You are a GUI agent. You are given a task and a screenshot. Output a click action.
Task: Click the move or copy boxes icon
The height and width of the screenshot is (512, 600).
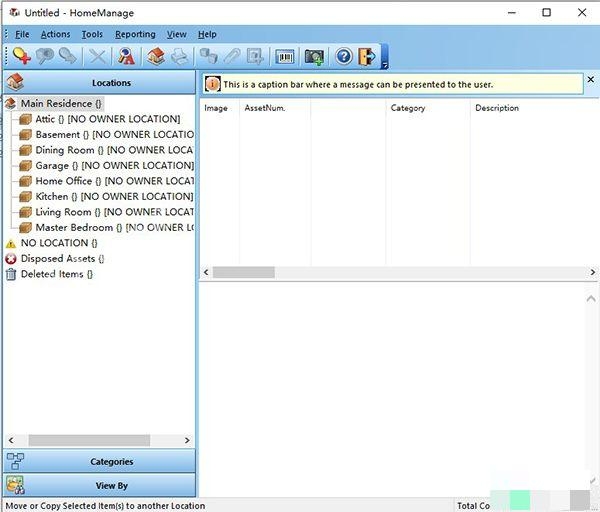coord(209,56)
